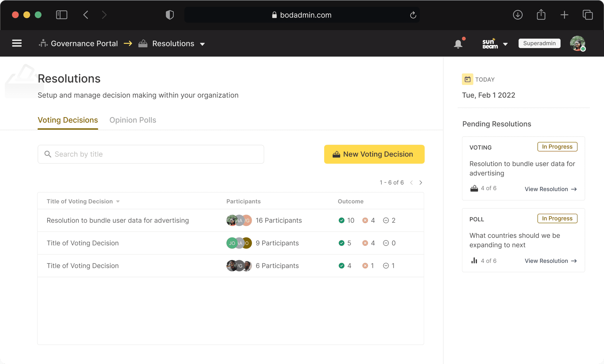Click the page reload icon

pyautogui.click(x=413, y=15)
